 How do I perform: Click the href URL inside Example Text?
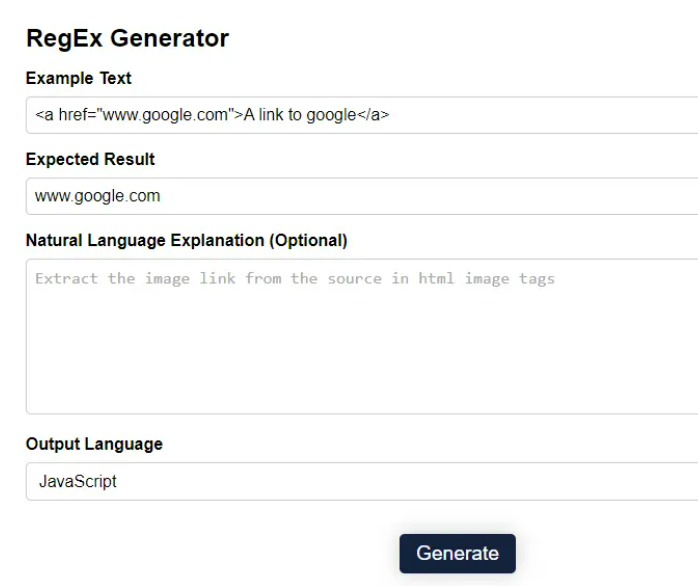click(x=165, y=115)
